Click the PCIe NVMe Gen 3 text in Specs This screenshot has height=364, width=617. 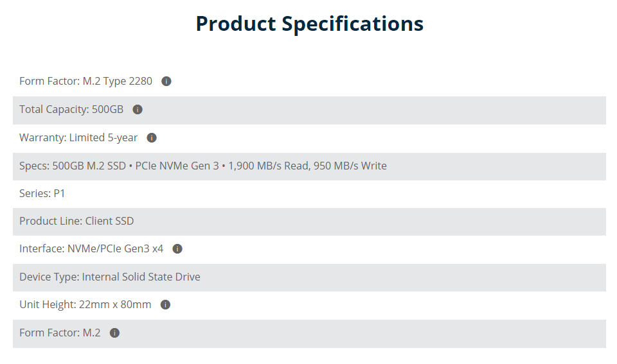177,166
